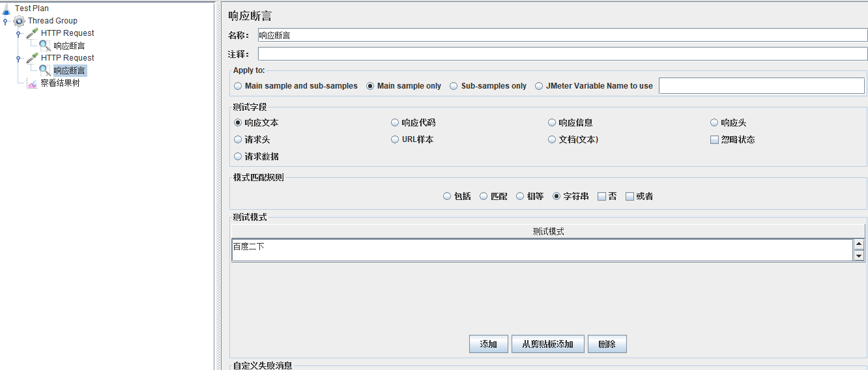Viewport: 868px width, 370px height.
Task: Click the second HTTP Request pipette icon
Action: click(32, 58)
